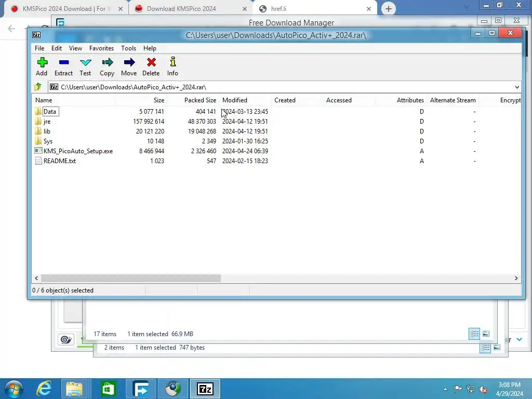Open the Help menu
This screenshot has width=532, height=399.
pos(150,48)
